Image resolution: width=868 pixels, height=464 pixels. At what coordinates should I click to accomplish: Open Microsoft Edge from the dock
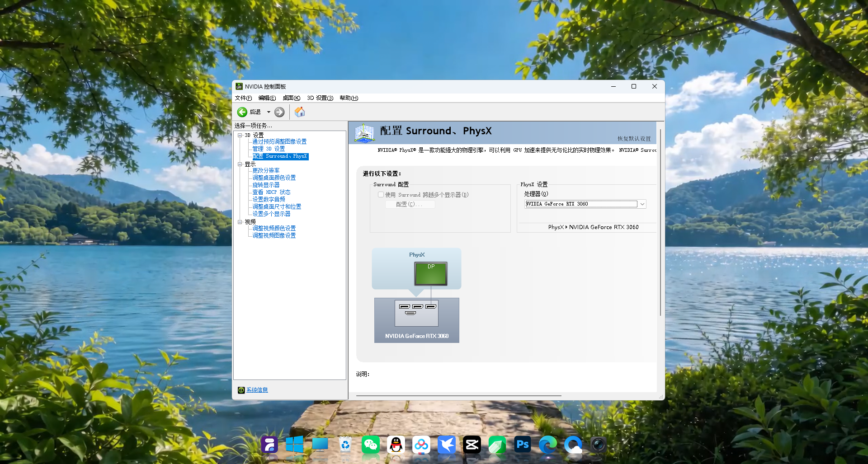[x=548, y=445]
